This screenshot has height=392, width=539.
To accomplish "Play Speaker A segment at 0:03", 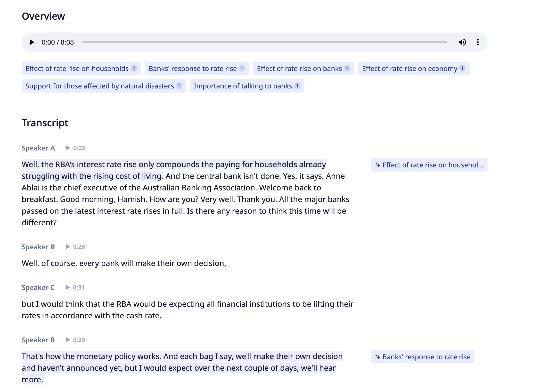I will (x=68, y=148).
